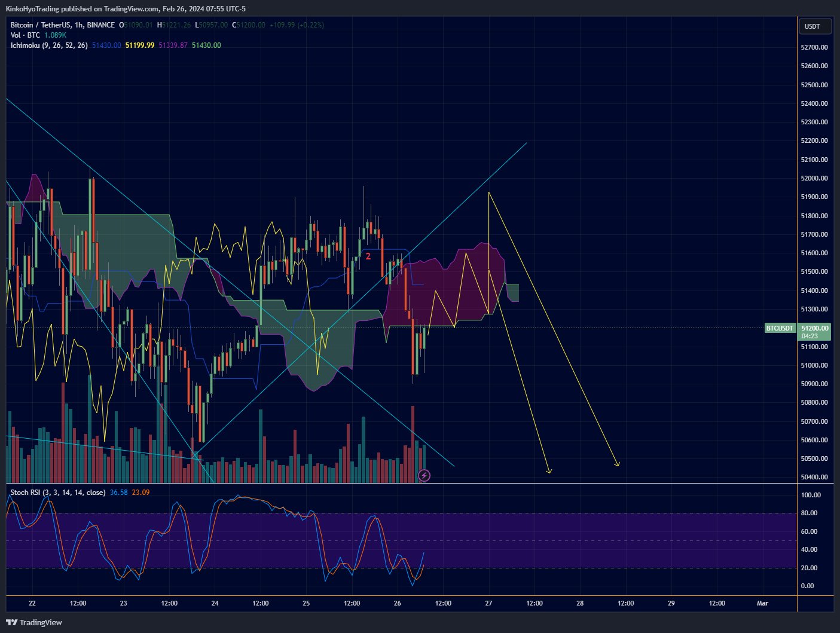Click date 29 on time axis
840x633 pixels.
click(x=671, y=603)
